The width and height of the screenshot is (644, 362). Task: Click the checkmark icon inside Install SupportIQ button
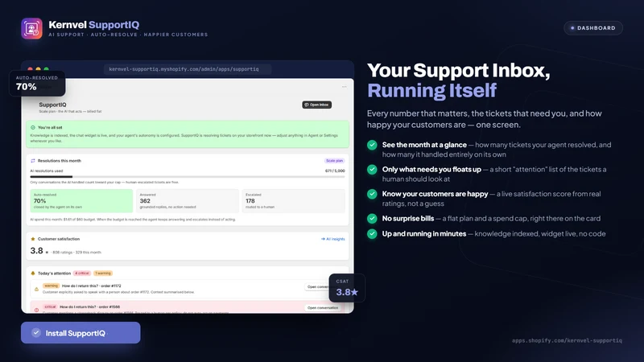[36, 332]
